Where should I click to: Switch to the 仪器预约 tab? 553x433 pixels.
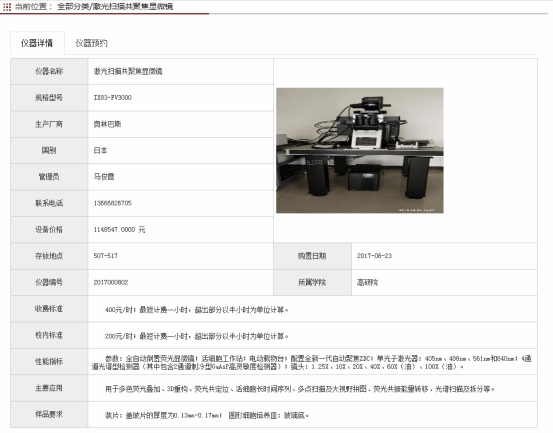point(91,43)
